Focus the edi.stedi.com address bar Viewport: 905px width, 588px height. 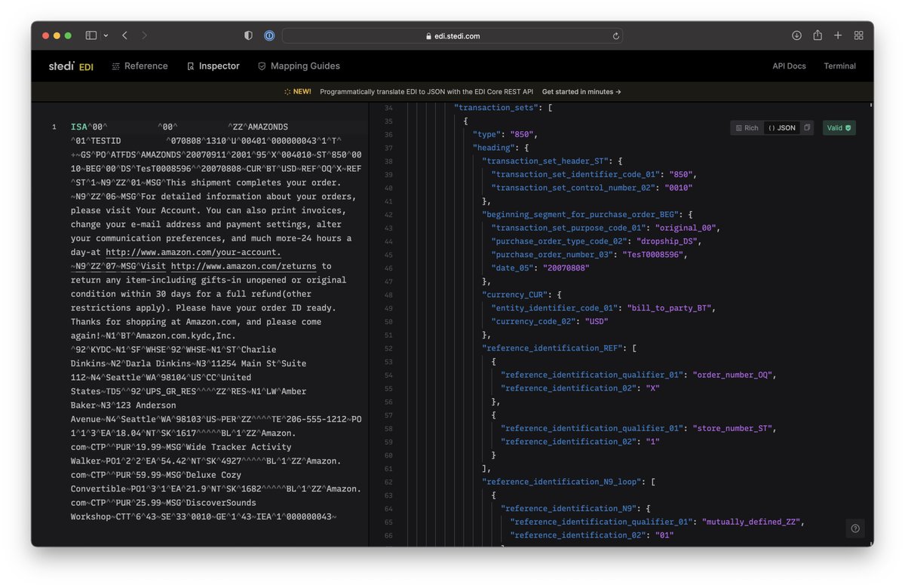click(x=452, y=35)
